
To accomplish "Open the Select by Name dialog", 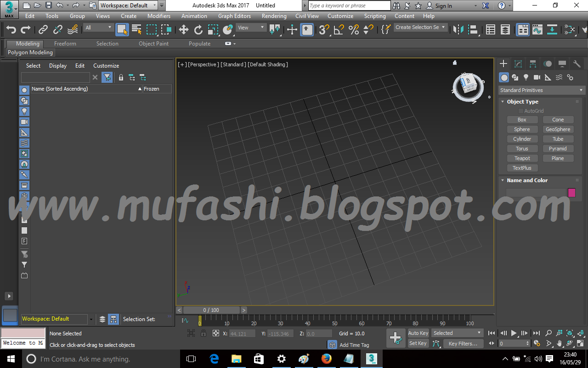I will pyautogui.click(x=137, y=29).
